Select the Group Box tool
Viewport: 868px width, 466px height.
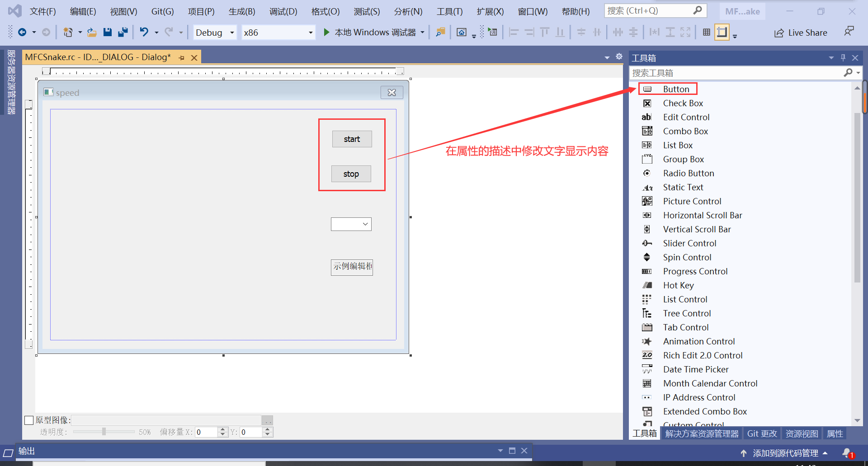click(x=684, y=159)
